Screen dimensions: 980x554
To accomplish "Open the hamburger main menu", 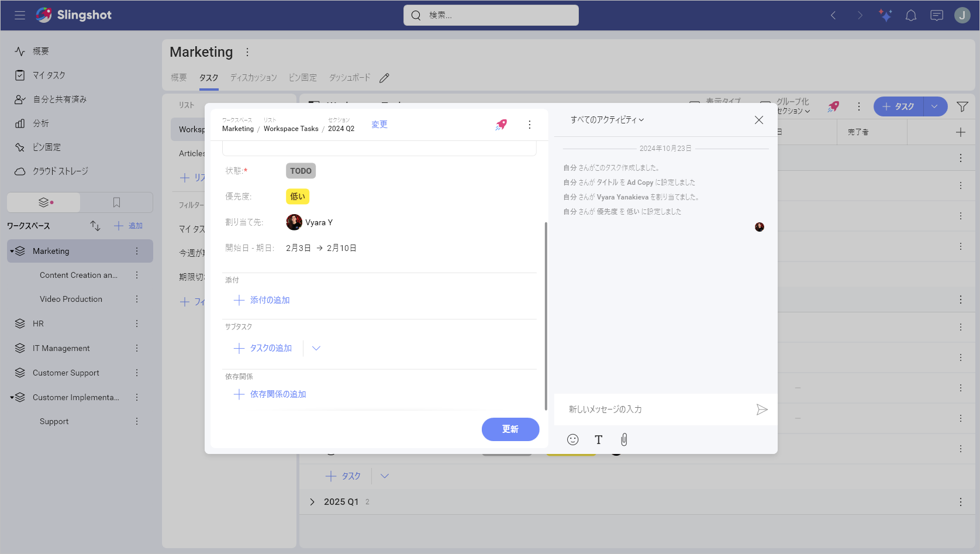I will click(20, 15).
